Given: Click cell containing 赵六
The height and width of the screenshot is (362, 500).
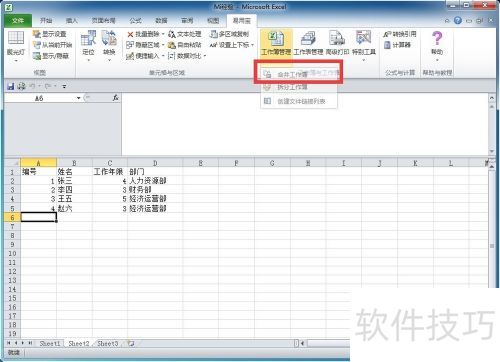Looking at the screenshot, I should [74, 209].
